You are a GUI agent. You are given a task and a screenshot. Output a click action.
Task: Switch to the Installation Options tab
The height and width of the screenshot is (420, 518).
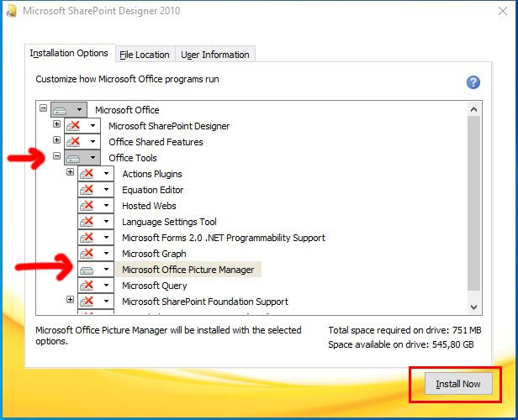click(x=69, y=53)
